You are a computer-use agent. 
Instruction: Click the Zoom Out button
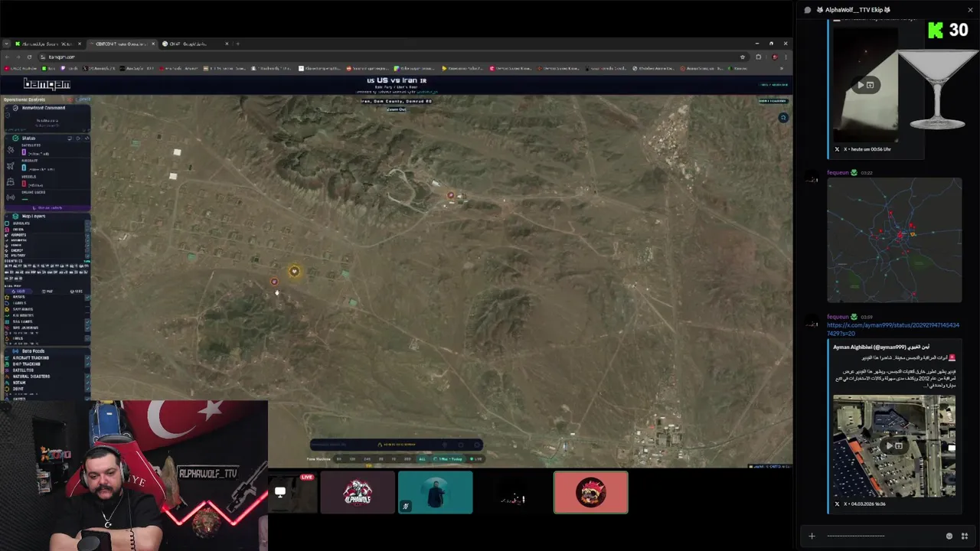(397, 109)
